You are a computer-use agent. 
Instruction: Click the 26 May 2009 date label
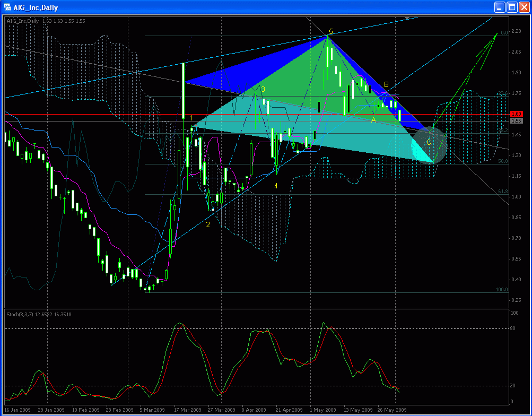click(x=391, y=410)
